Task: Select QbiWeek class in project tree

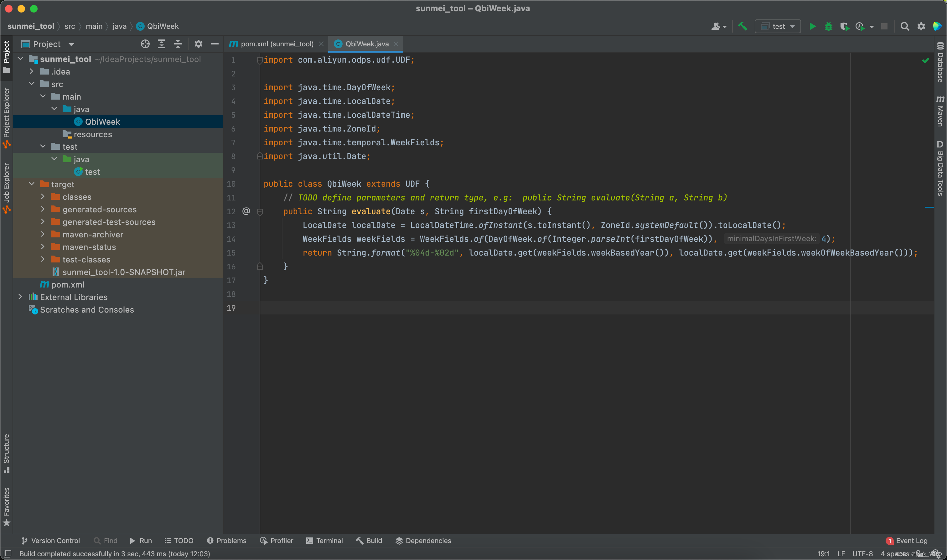Action: (118, 122)
